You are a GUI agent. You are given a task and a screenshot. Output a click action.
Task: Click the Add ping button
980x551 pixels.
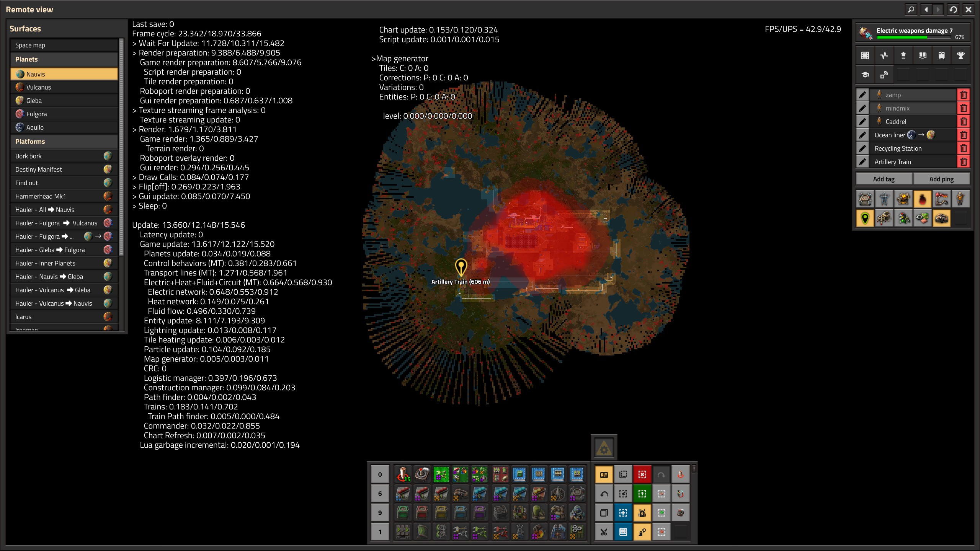pos(941,179)
